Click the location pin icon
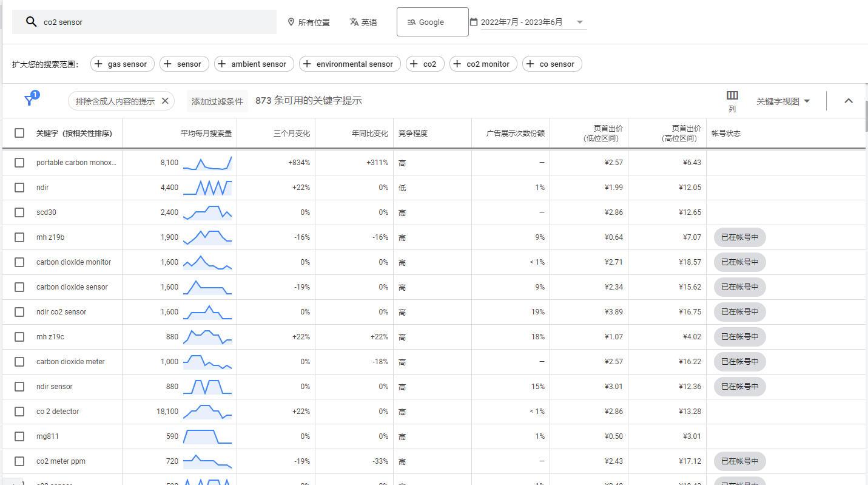Screen dimensions: 868x485 click(x=291, y=22)
